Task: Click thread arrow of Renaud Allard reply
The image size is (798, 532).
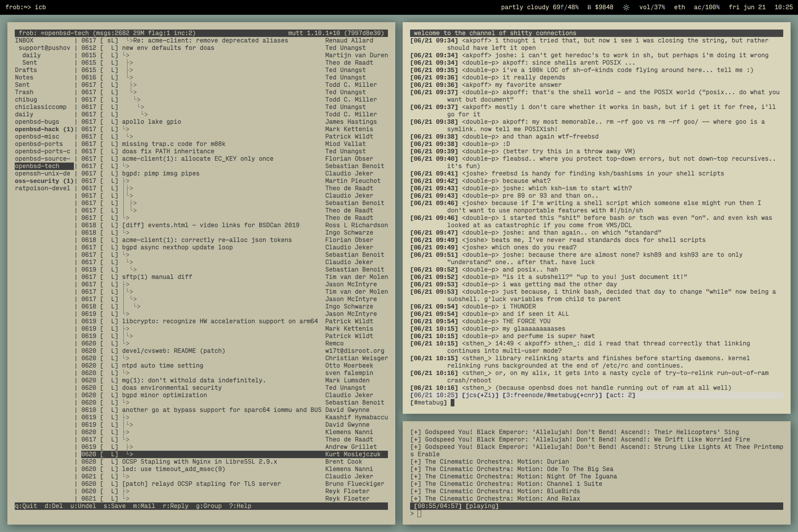Action: click(129, 41)
